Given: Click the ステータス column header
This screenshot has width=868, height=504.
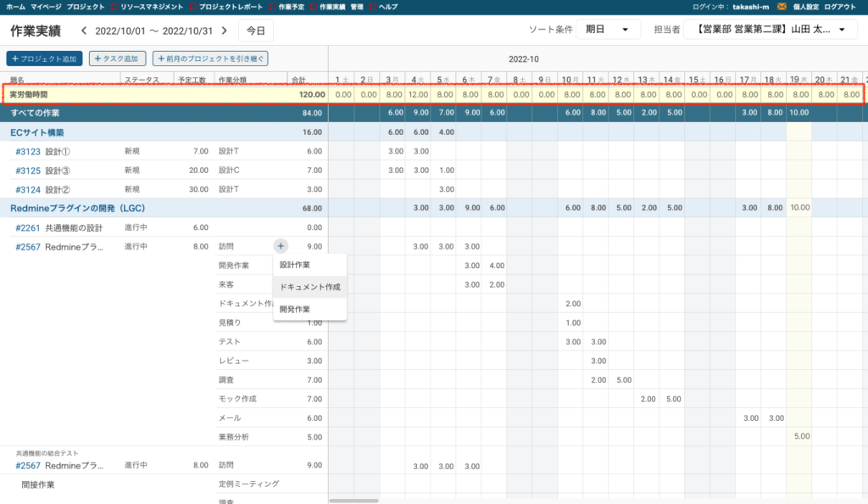Looking at the screenshot, I should [x=142, y=81].
